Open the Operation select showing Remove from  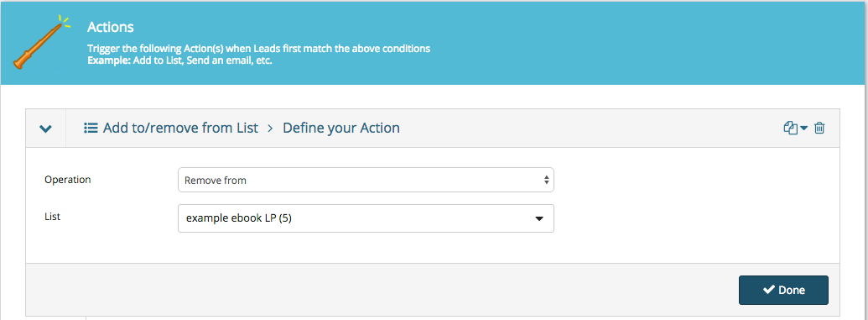coord(366,180)
